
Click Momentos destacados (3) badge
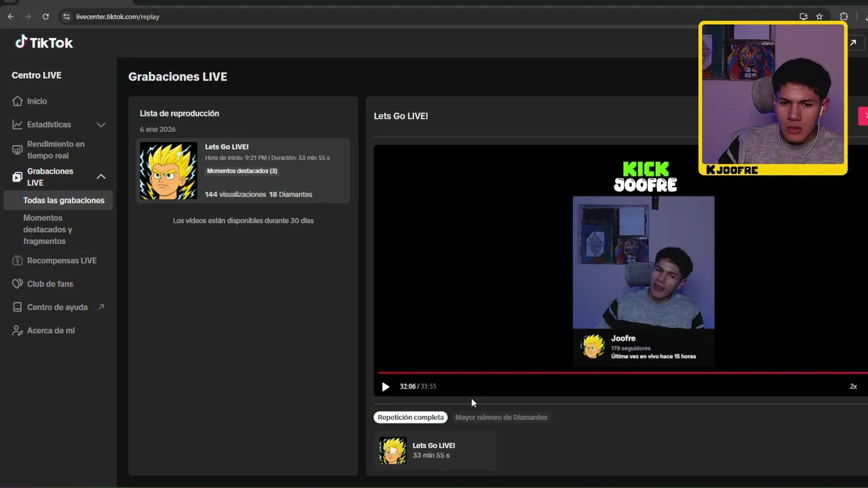[x=242, y=171]
